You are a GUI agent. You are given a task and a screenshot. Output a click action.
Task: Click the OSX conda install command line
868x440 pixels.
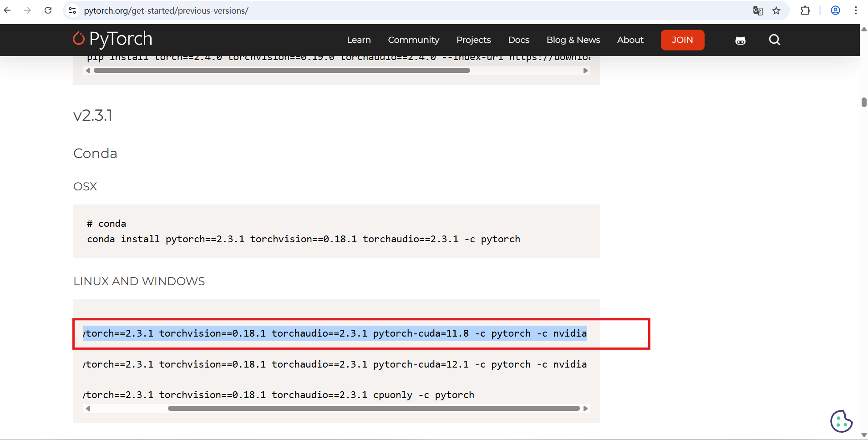click(x=304, y=239)
